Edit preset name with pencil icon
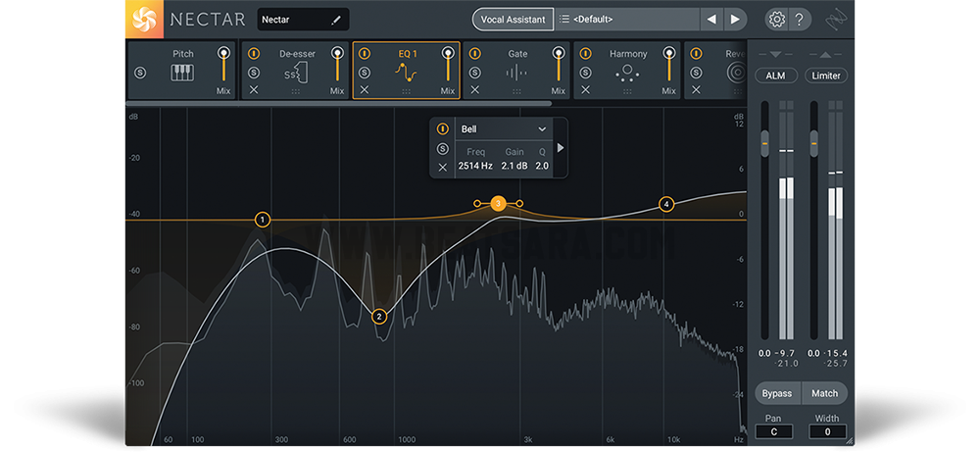The image size is (980, 452). (337, 20)
